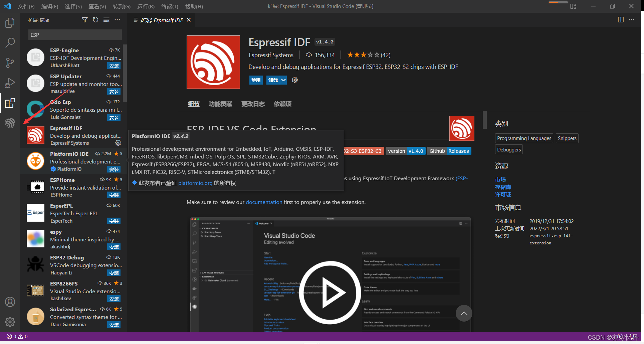
Task: Switch to the 更改日志 changelog tab
Action: [x=253, y=104]
